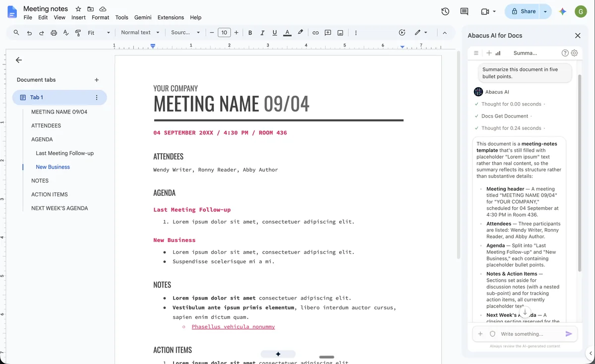Expand the side panel chevron at bottom right
The height and width of the screenshot is (364, 595).
[590, 354]
